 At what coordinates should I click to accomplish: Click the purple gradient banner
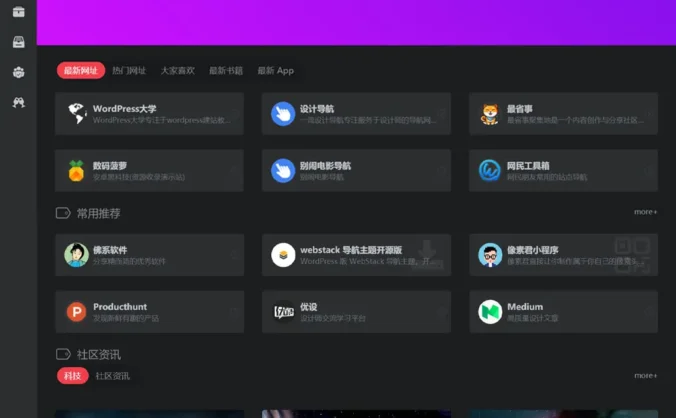pos(356,22)
